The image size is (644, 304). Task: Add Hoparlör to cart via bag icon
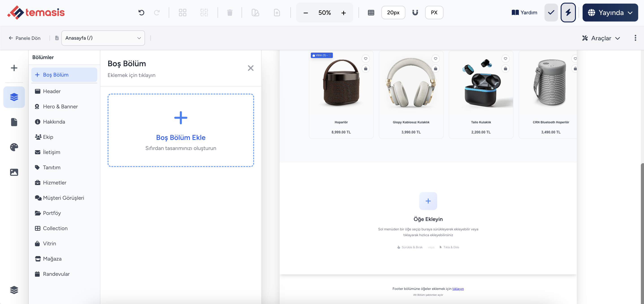click(x=365, y=69)
